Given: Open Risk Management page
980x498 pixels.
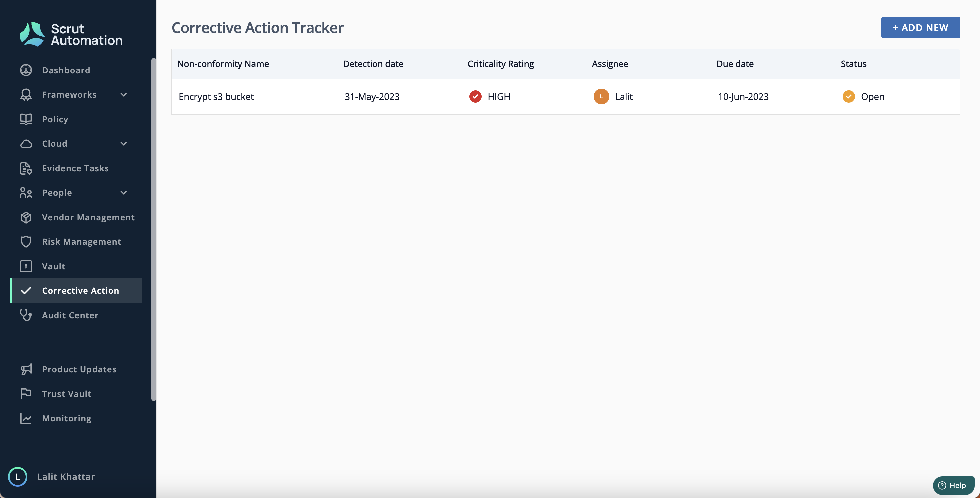Looking at the screenshot, I should click(75, 242).
